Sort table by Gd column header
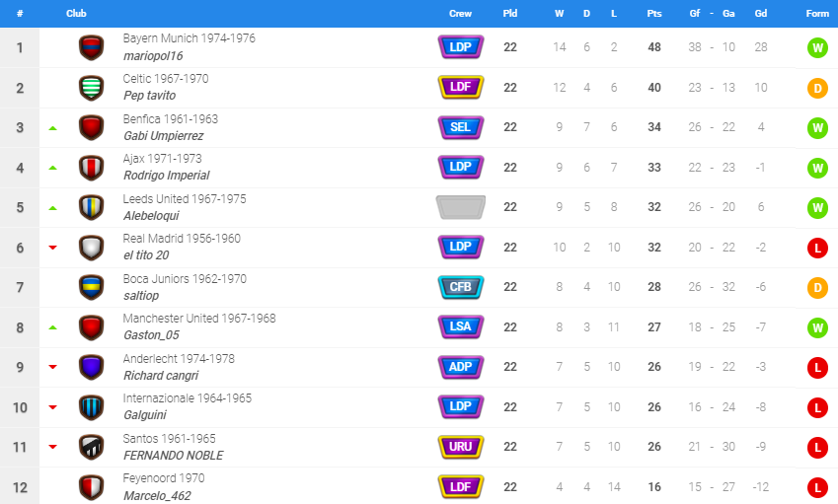This screenshot has height=504, width=838. 760,14
